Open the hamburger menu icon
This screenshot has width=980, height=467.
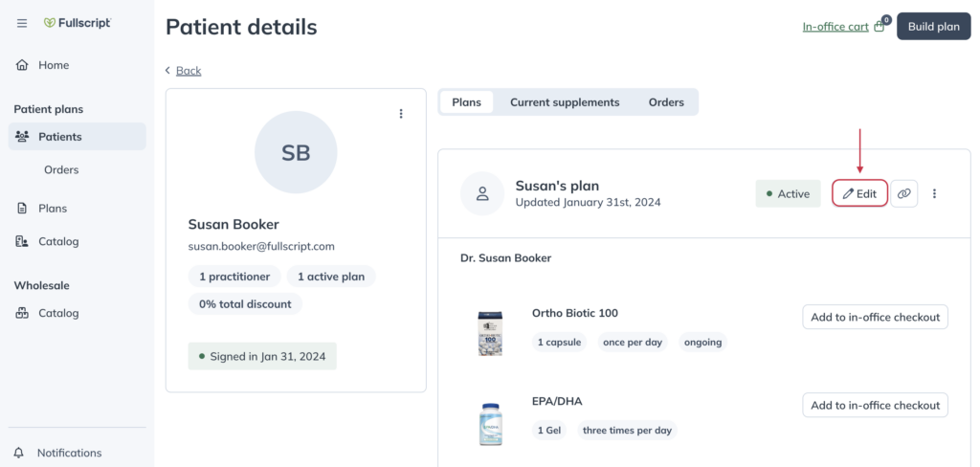(22, 23)
